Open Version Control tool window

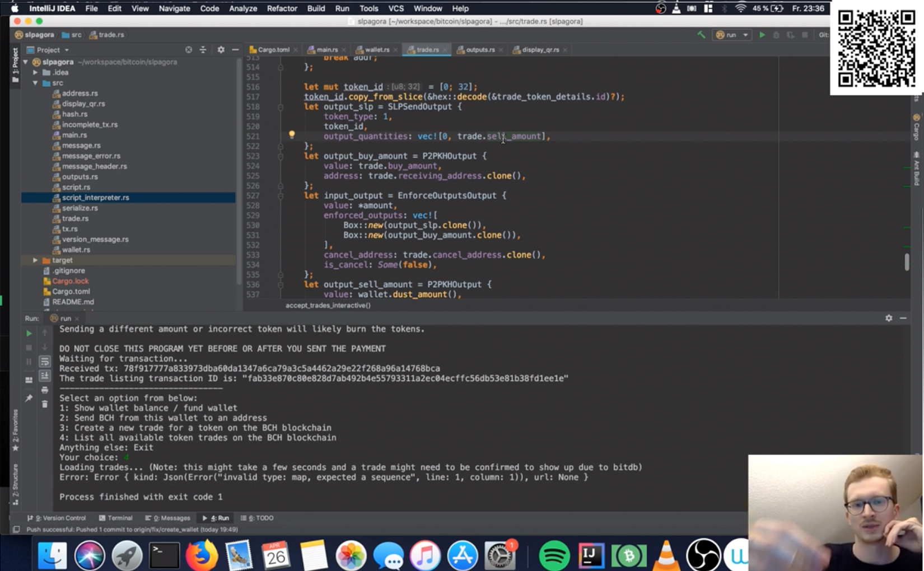[x=57, y=518]
